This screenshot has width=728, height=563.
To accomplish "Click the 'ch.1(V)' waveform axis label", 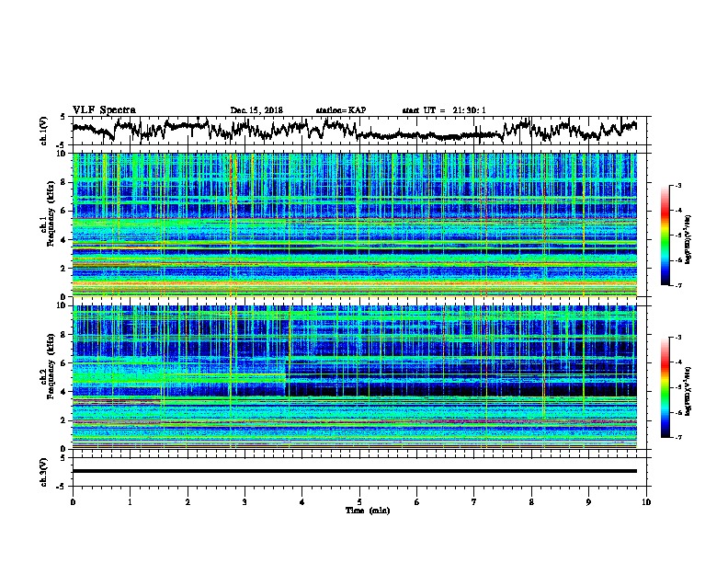I will [43, 131].
